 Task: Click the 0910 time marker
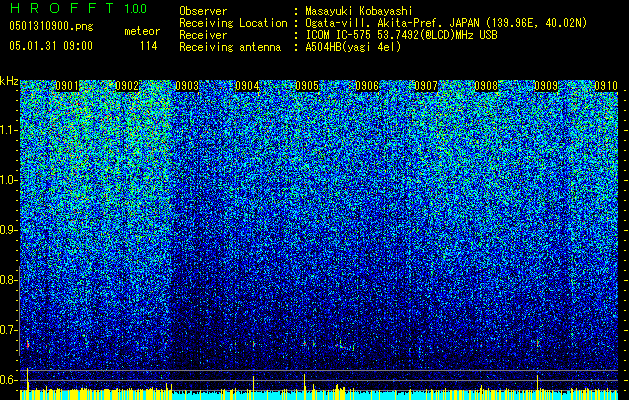click(x=606, y=86)
